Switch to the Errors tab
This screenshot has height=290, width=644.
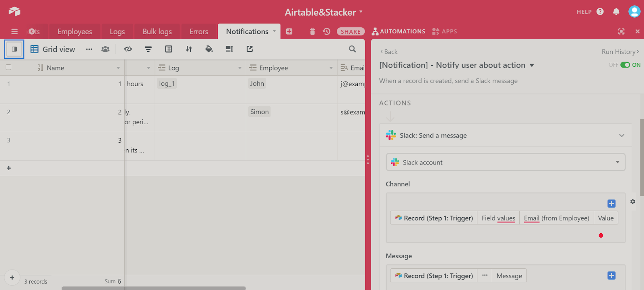pos(199,31)
